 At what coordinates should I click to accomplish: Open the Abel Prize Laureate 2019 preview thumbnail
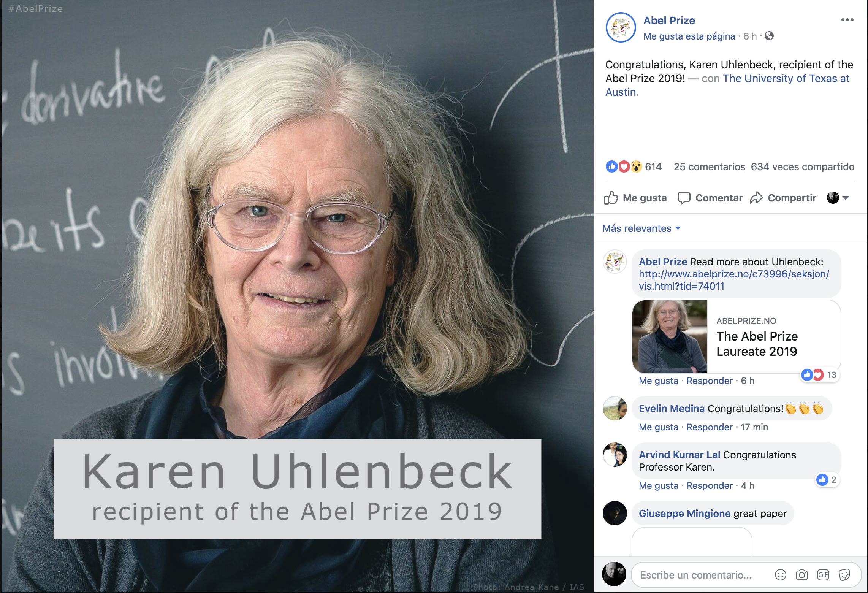[670, 336]
